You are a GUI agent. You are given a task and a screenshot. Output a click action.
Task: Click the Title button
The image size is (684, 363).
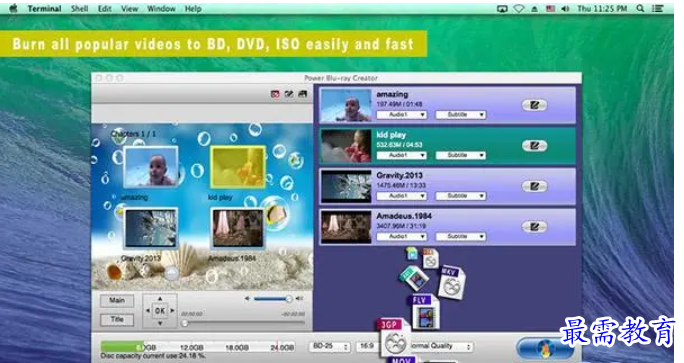tap(117, 319)
